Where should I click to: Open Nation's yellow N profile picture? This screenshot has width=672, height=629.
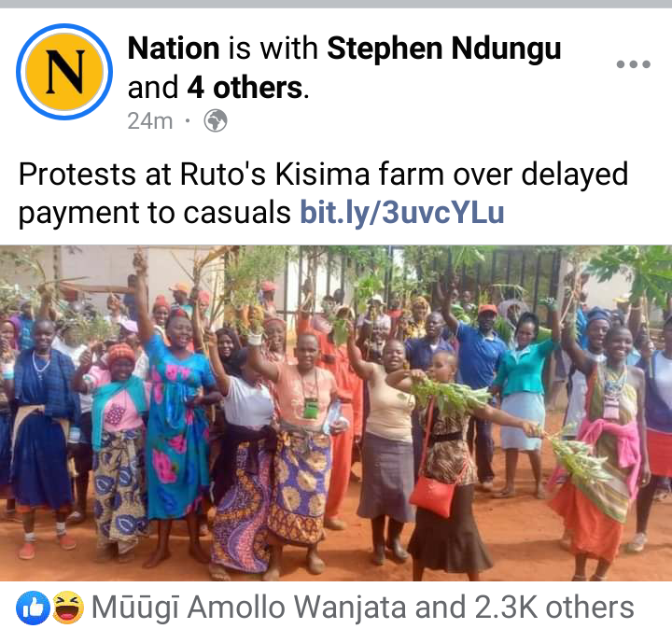(64, 72)
